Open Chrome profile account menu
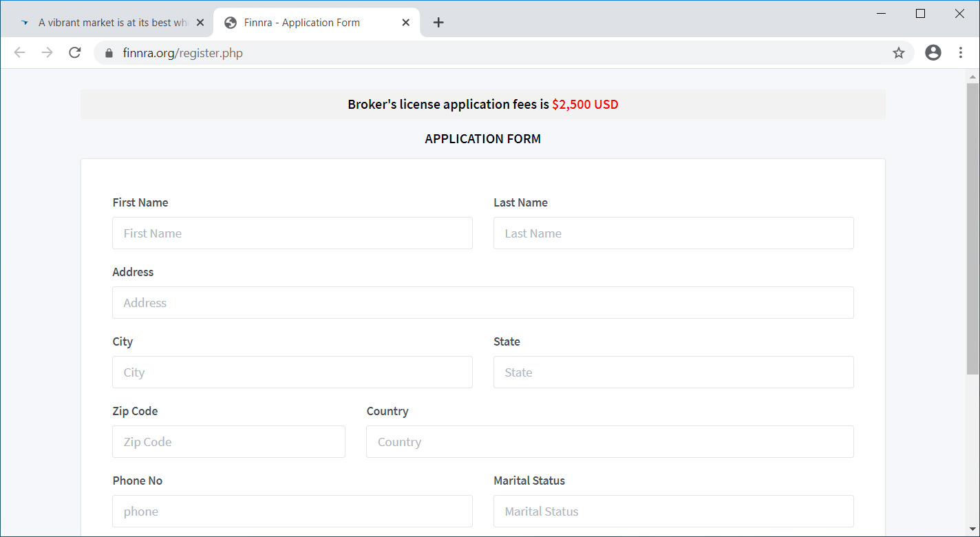Viewport: 980px width, 537px height. pos(933,52)
